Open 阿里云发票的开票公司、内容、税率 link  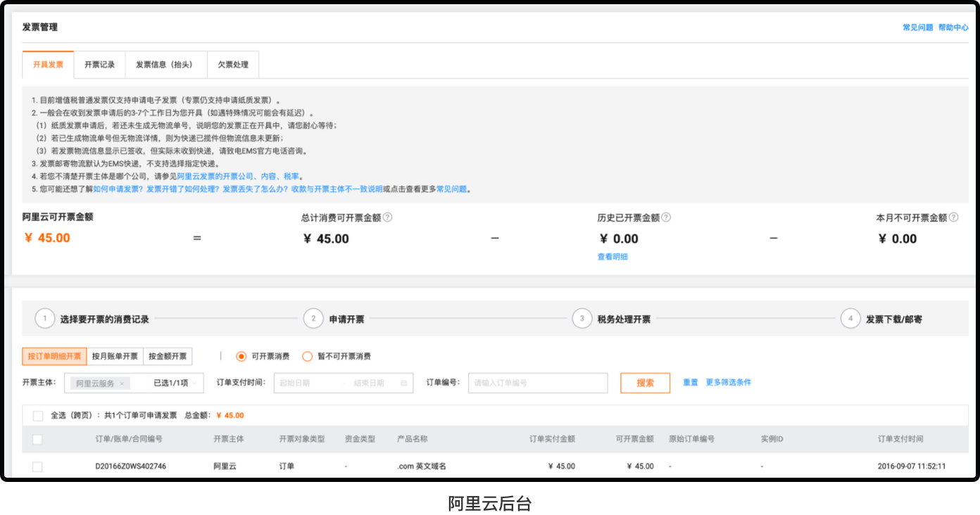click(x=238, y=177)
